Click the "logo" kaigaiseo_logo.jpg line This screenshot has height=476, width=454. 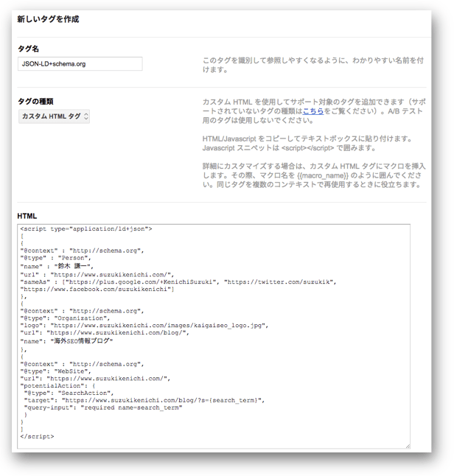[144, 326]
